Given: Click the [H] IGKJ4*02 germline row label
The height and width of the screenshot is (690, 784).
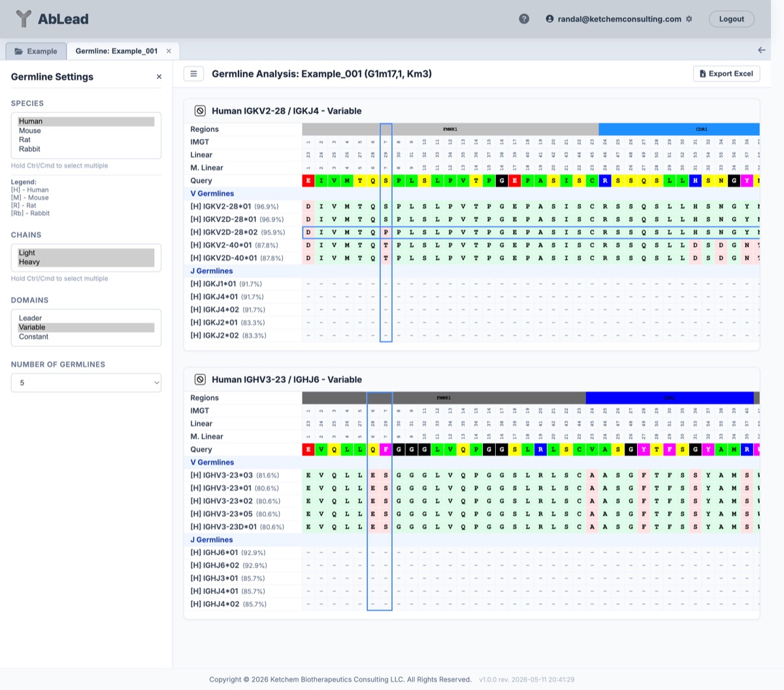Looking at the screenshot, I should click(228, 310).
